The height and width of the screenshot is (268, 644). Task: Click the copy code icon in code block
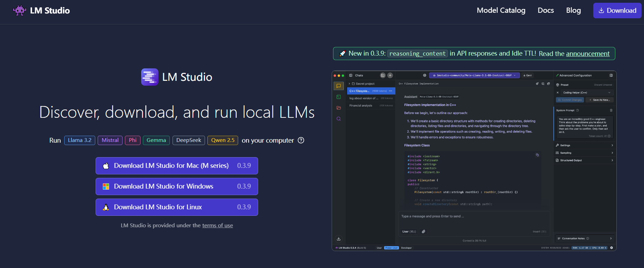pyautogui.click(x=537, y=155)
